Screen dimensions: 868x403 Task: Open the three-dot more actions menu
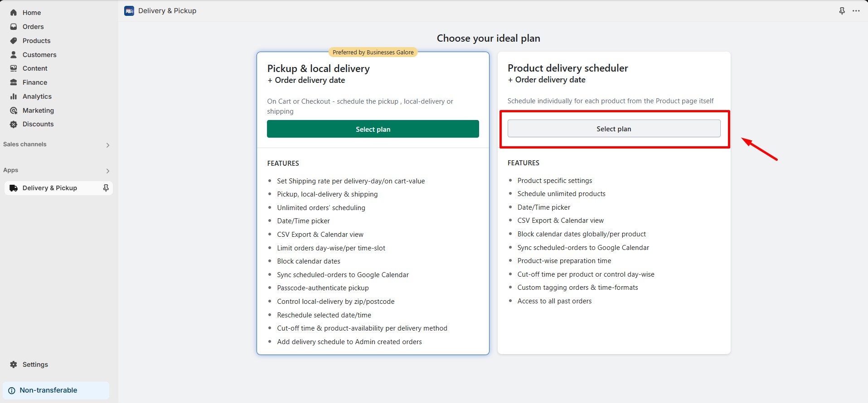coord(856,11)
